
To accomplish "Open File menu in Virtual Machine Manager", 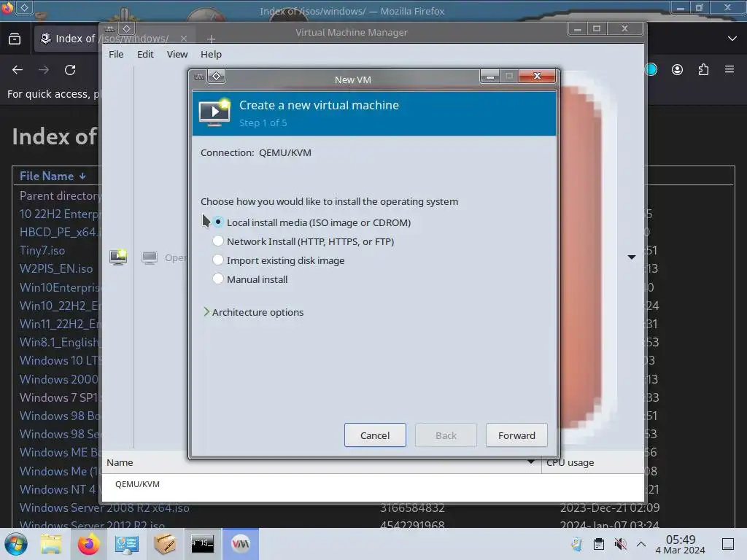I will [x=116, y=54].
